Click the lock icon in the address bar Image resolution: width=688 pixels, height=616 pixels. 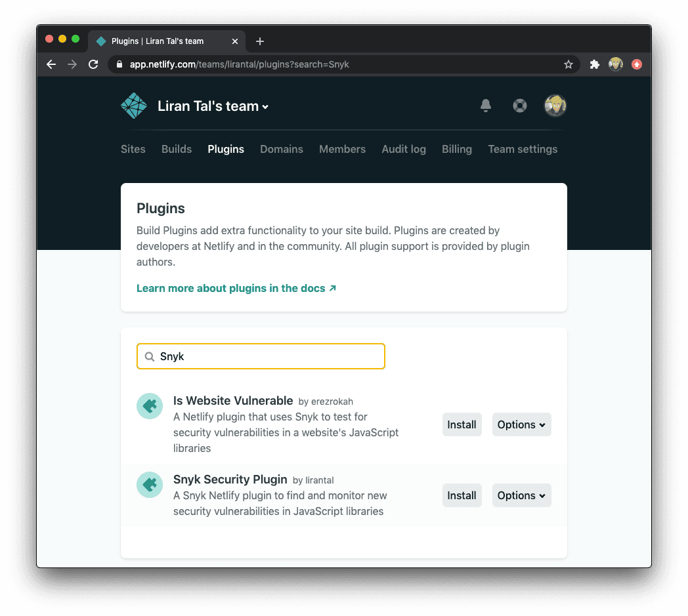click(119, 64)
